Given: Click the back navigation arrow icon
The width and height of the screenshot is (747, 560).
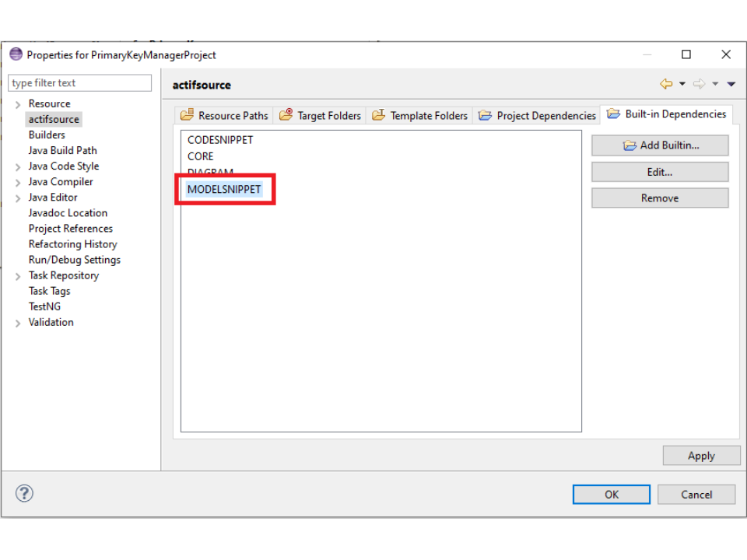Looking at the screenshot, I should 665,84.
